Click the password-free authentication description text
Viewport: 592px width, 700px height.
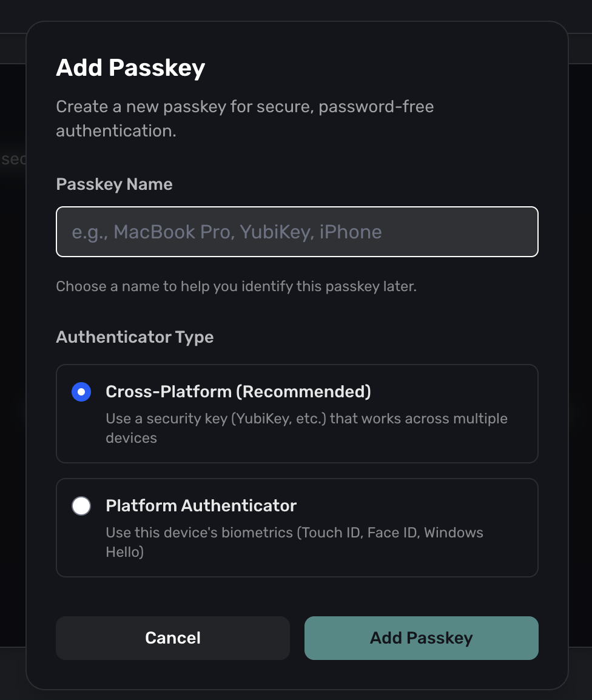(x=245, y=118)
